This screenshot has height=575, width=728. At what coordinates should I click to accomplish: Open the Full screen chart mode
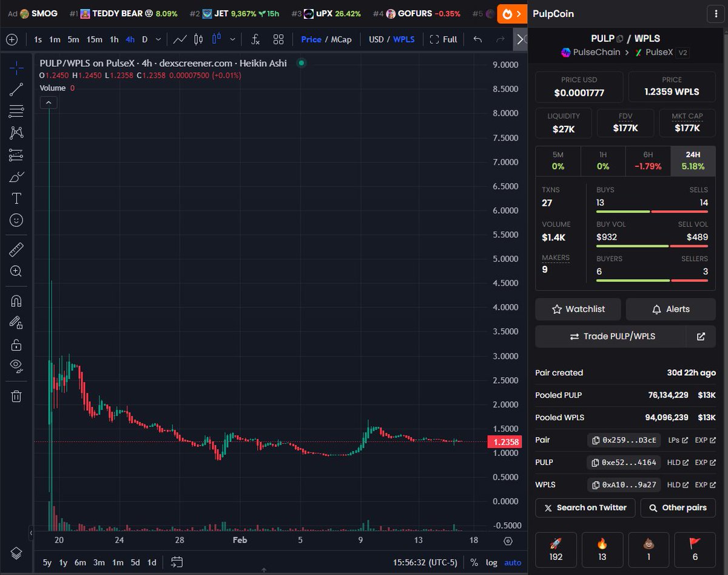443,39
